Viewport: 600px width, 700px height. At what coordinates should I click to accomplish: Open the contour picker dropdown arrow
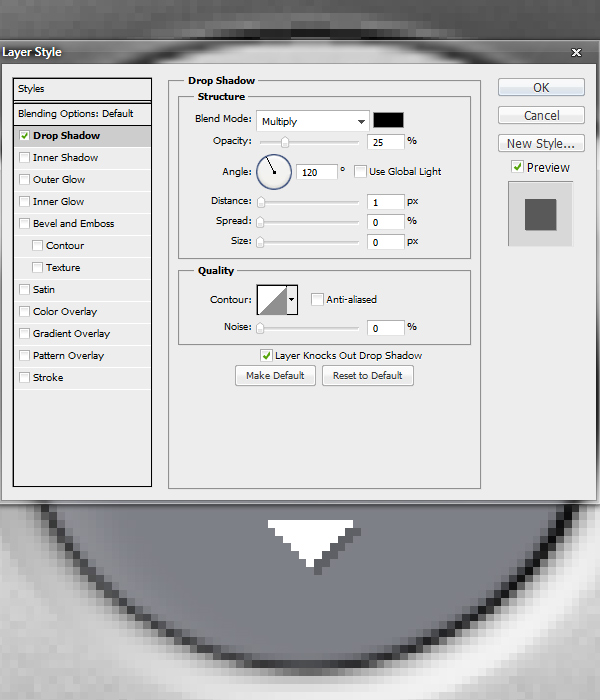(292, 300)
